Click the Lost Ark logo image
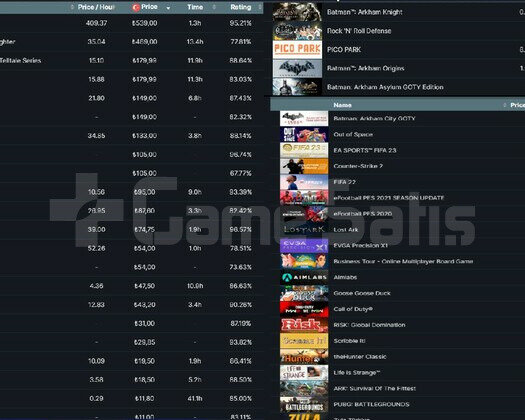 click(304, 230)
